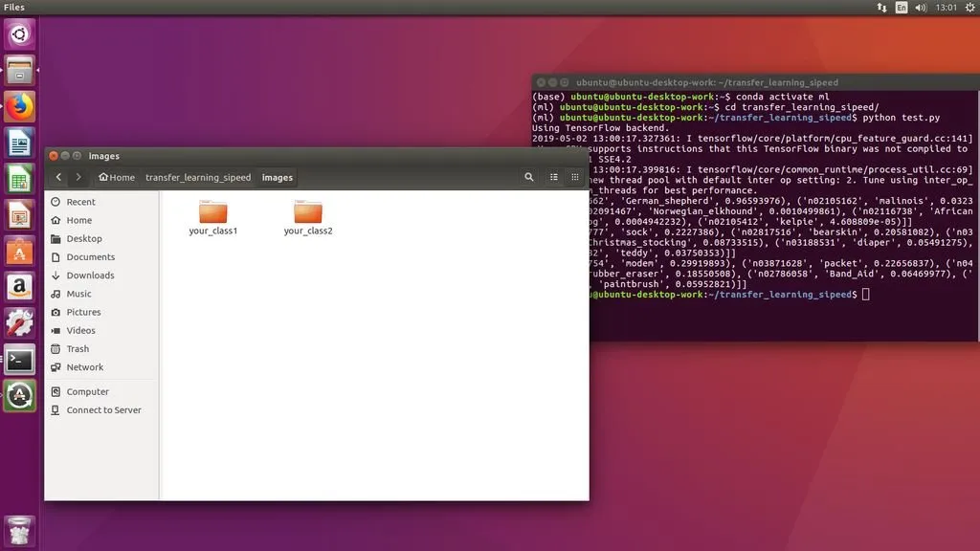Screen dimensions: 980x551
Task: Open the Files manager from the launcher
Action: pos(19,70)
